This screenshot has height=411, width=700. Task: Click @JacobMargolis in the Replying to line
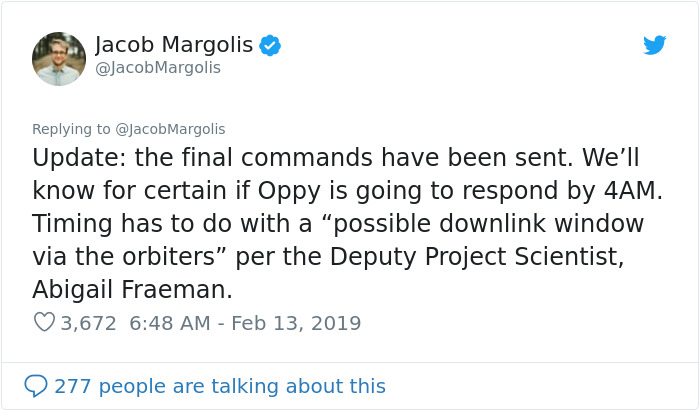(170, 129)
